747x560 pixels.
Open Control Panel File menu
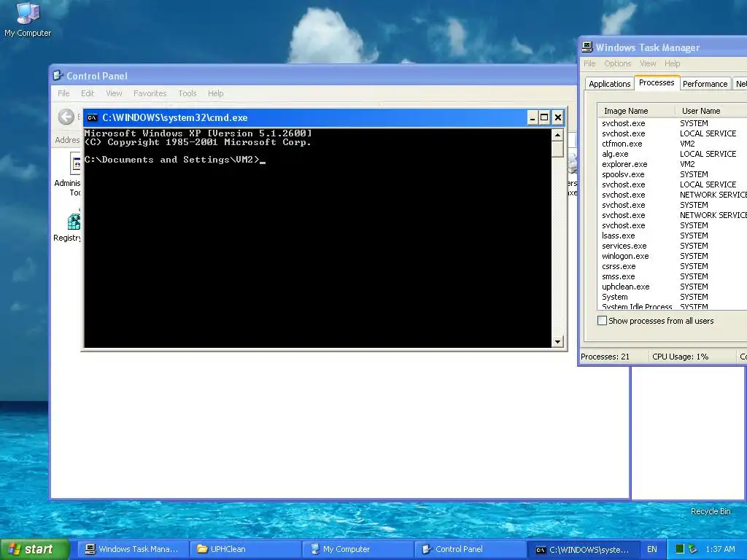click(x=63, y=93)
